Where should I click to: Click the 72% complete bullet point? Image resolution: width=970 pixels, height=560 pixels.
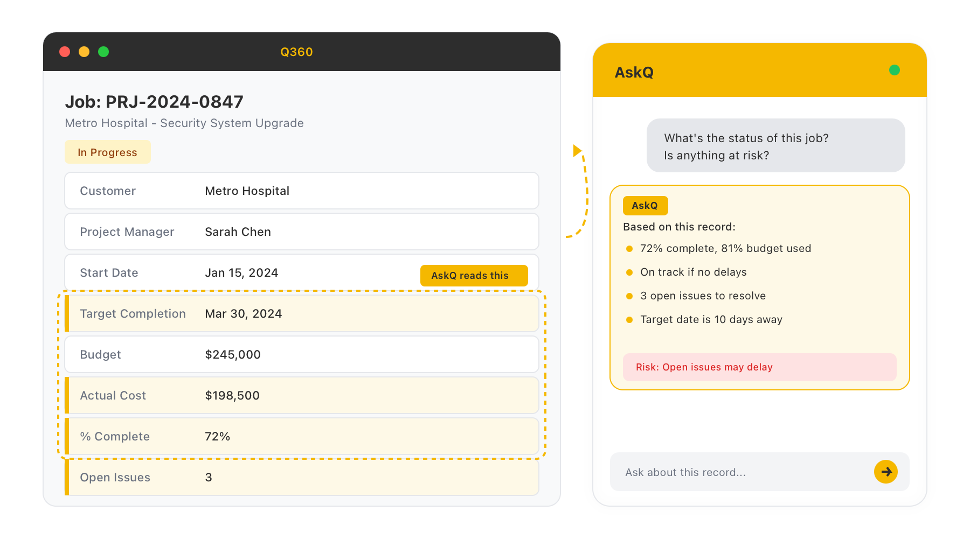pos(629,248)
